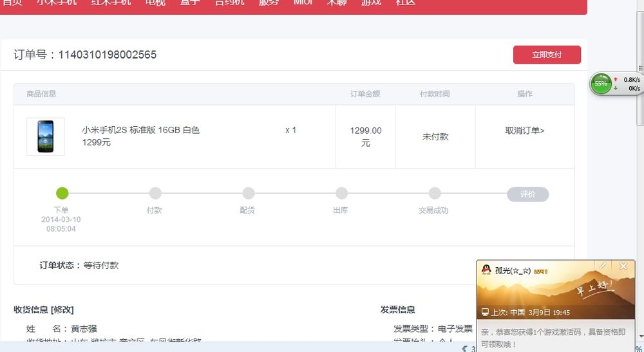Click the green download speed arrow

[x=616, y=88]
